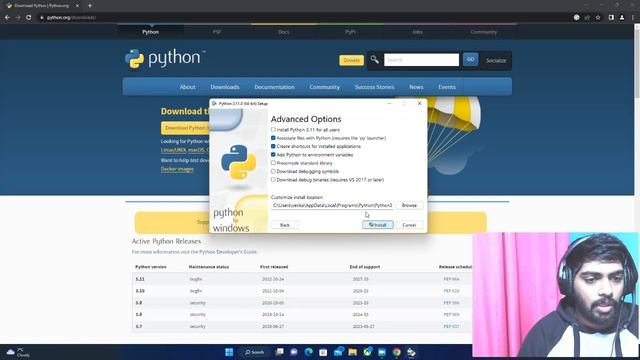Click the python.org search box
Image resolution: width=640 pixels, height=360 pixels.
[421, 60]
